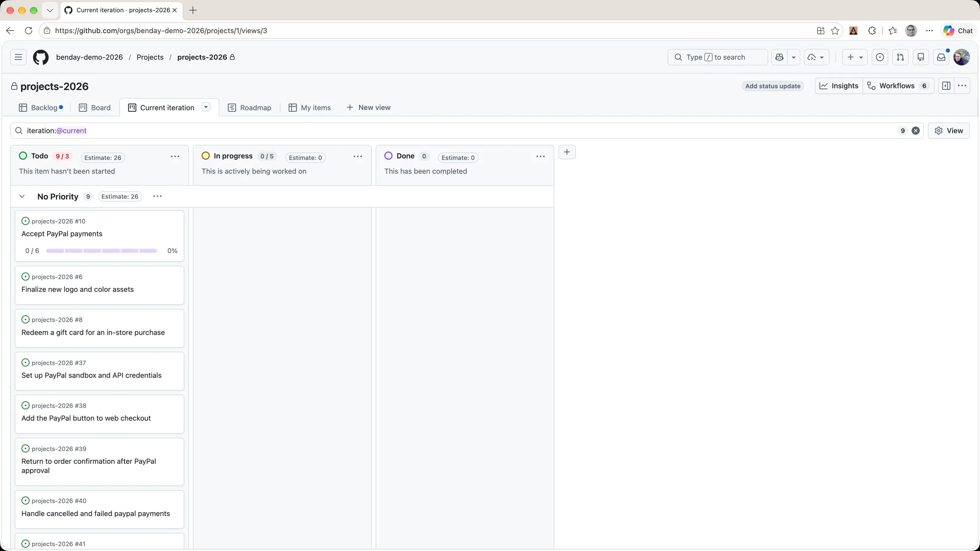This screenshot has width=980, height=551.
Task: Open the project more options menu
Action: (962, 86)
